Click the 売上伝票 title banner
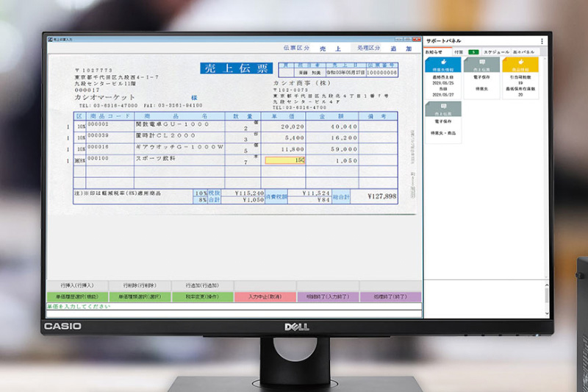The height and width of the screenshot is (392, 588). tap(236, 68)
